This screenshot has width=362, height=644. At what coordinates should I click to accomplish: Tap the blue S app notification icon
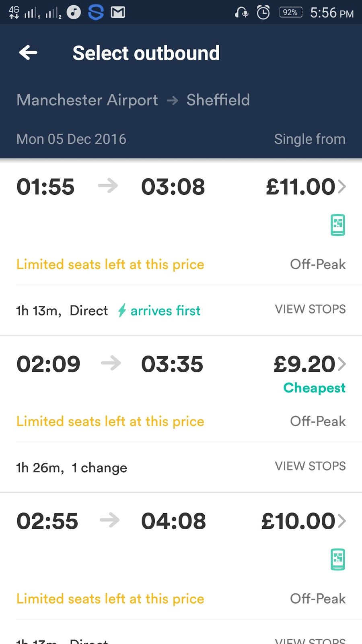point(96,12)
